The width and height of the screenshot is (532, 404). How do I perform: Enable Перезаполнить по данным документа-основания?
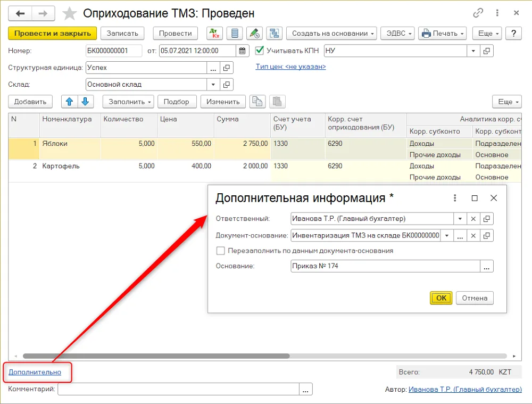[x=221, y=251]
